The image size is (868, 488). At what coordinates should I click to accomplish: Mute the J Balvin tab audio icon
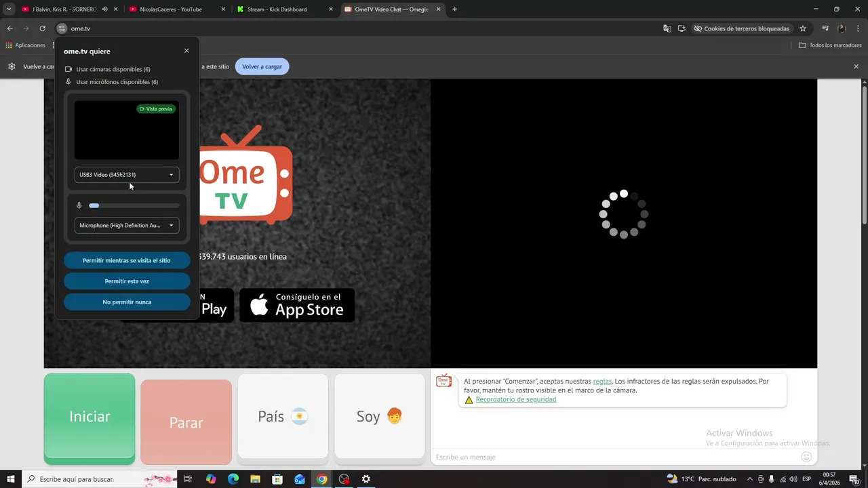pos(104,9)
